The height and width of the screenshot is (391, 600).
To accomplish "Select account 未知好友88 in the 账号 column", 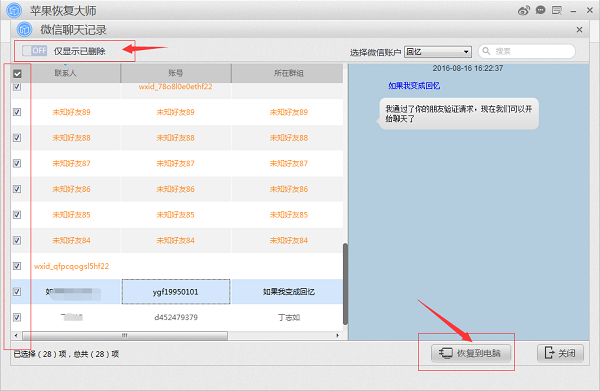I will coord(176,138).
